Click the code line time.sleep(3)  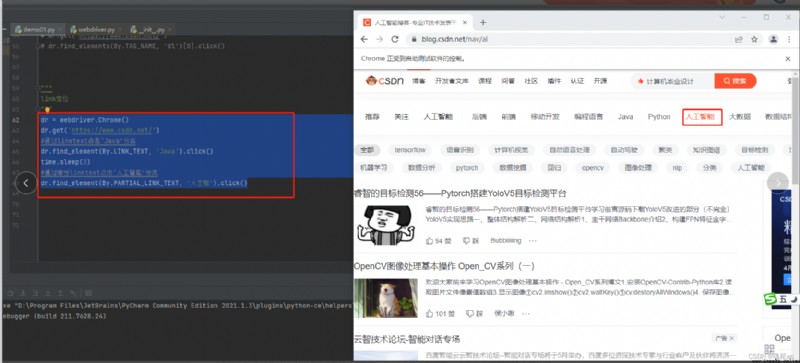pyautogui.click(x=66, y=162)
